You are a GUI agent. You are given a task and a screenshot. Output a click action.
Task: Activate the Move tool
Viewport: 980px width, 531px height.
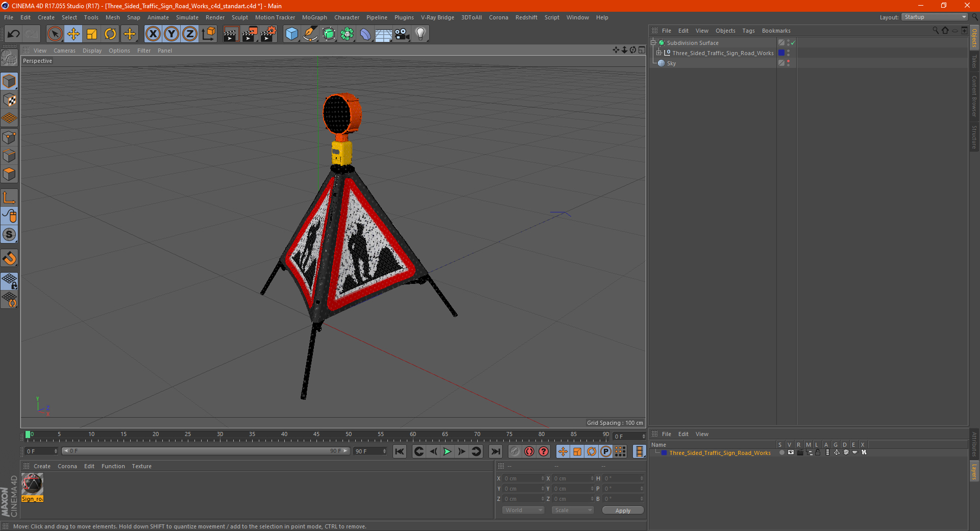[x=73, y=34]
